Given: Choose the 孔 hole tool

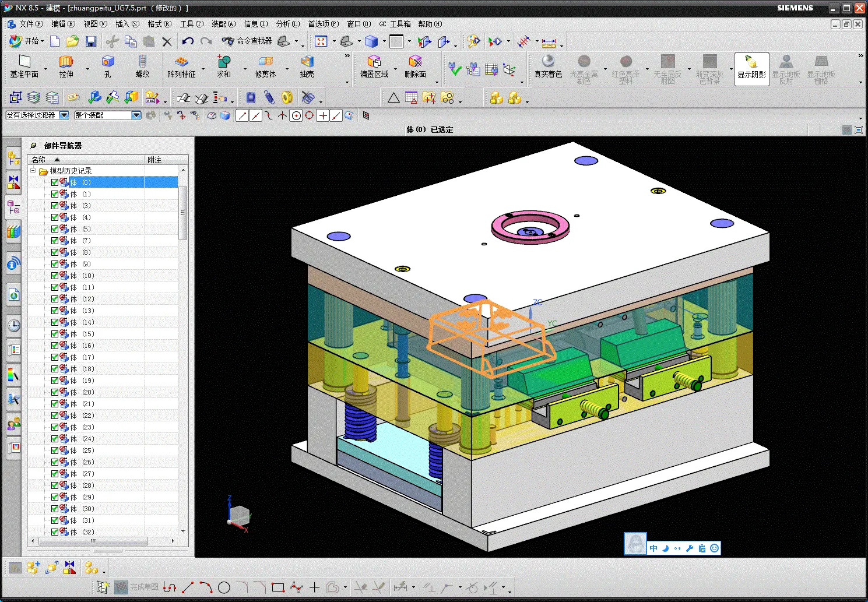Looking at the screenshot, I should click(x=107, y=67).
